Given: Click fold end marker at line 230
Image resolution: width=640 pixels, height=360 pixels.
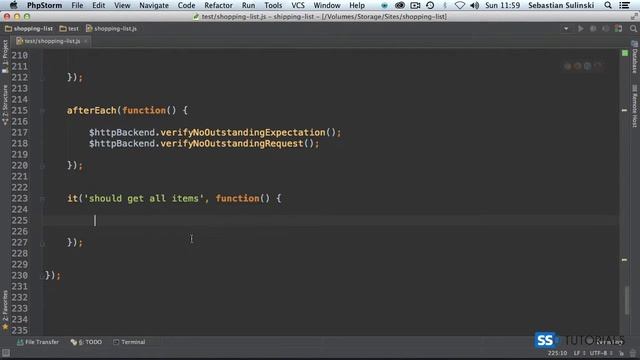Looking at the screenshot, I should [x=42, y=276].
